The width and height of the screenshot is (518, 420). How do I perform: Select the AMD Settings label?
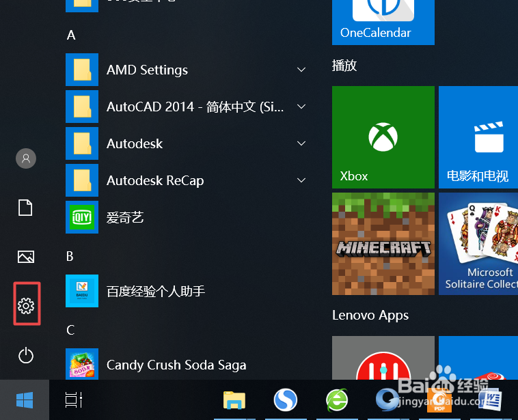pyautogui.click(x=147, y=70)
